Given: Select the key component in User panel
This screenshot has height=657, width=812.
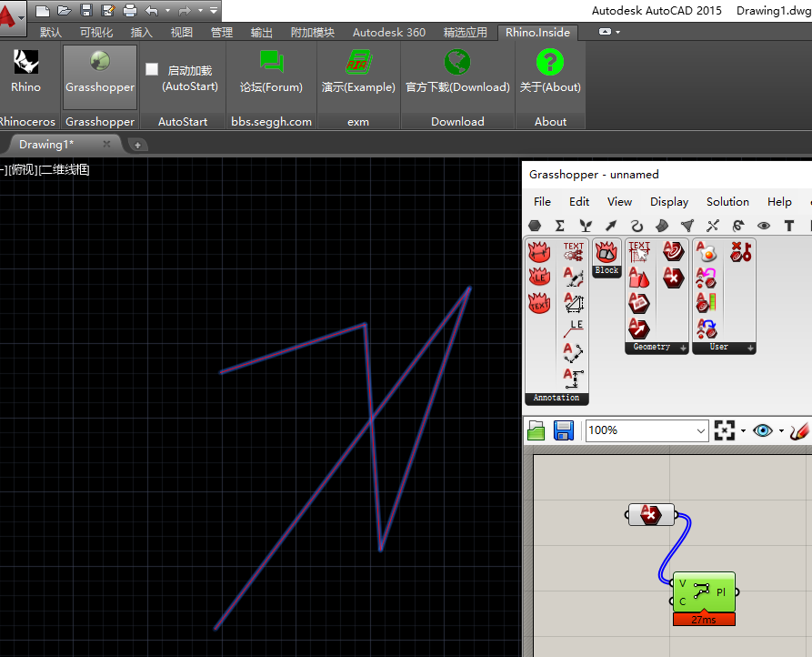Looking at the screenshot, I should coord(740,252).
